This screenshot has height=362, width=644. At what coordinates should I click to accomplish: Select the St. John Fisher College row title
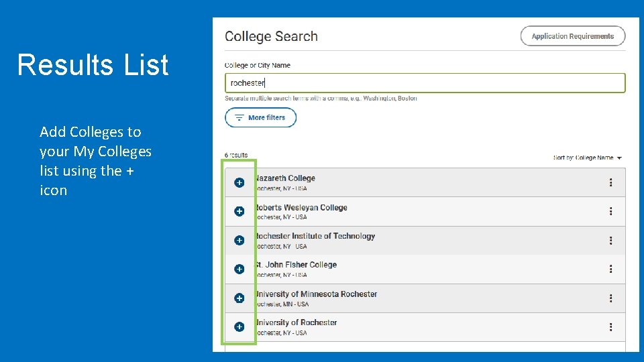click(296, 265)
